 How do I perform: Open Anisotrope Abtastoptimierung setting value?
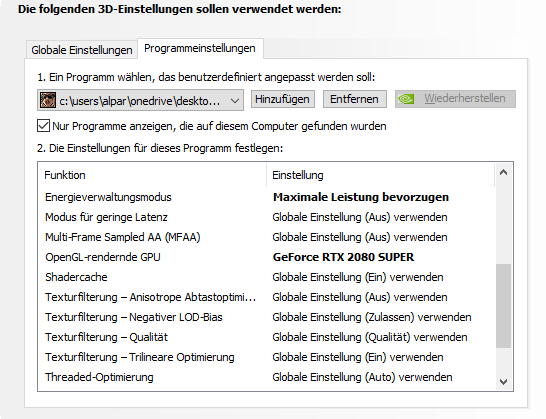360,297
